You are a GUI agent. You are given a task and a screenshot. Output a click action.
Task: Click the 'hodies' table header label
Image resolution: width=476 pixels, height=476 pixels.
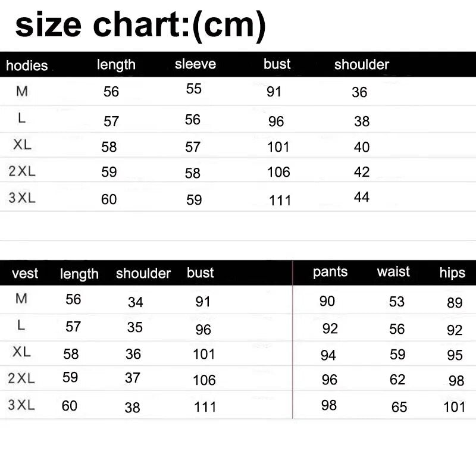27,65
